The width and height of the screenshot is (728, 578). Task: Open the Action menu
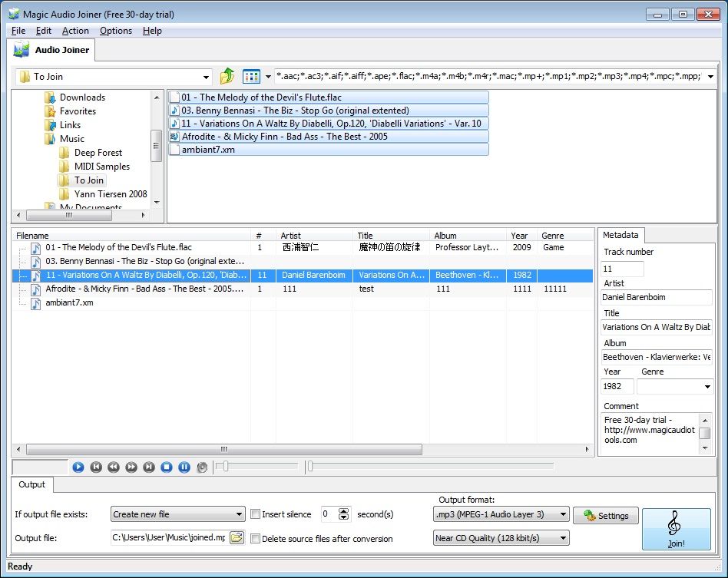click(x=75, y=31)
